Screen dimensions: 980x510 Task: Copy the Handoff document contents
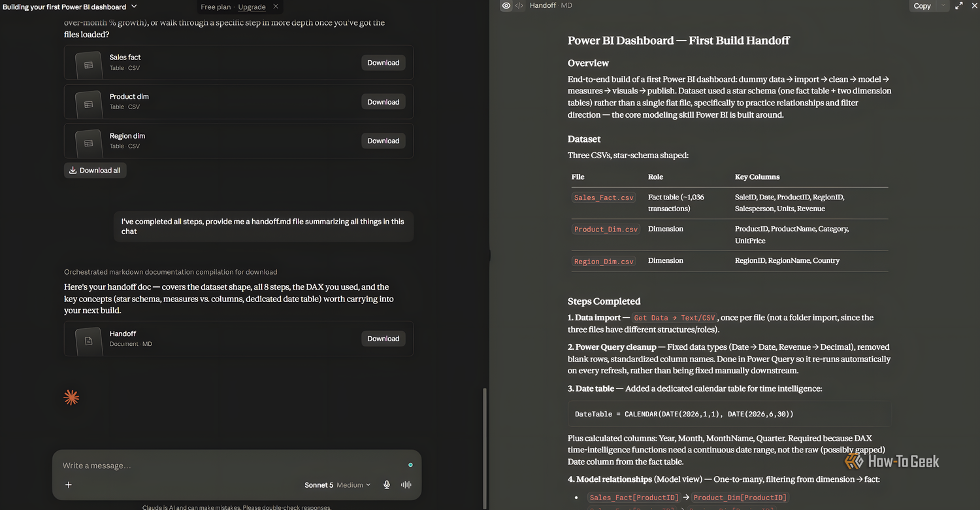(x=922, y=6)
